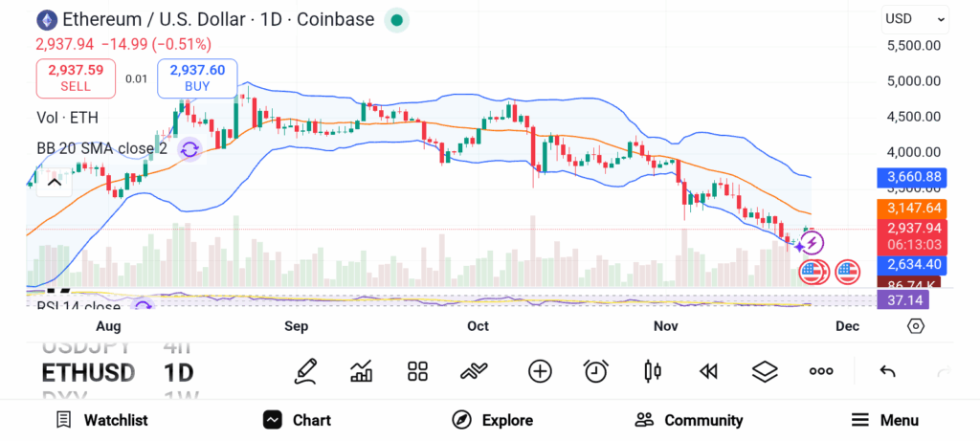Image resolution: width=980 pixels, height=441 pixels.
Task: Go to the Explore tab
Action: [x=493, y=420]
